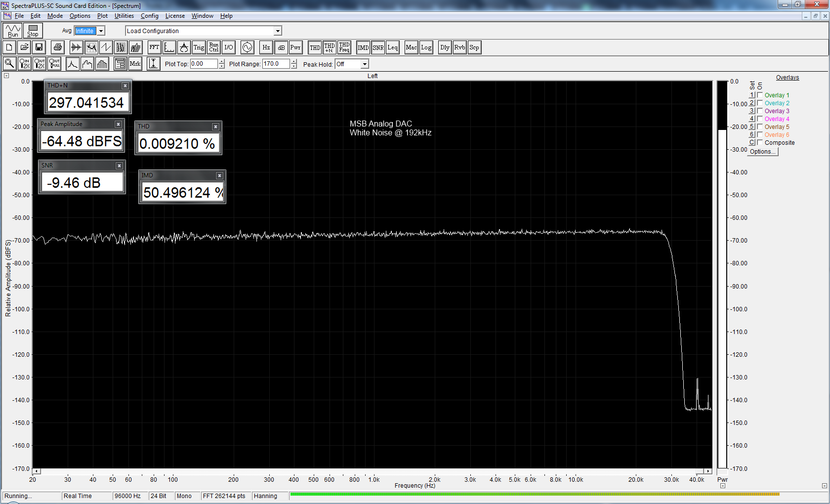Open the THD+N measurement tool
Viewport: 830px width, 504px height.
point(330,47)
